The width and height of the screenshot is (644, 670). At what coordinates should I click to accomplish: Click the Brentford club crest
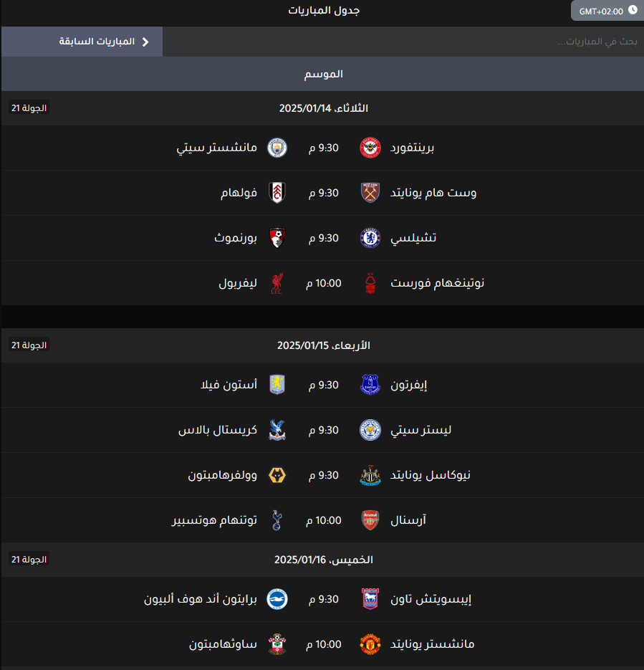(x=370, y=148)
